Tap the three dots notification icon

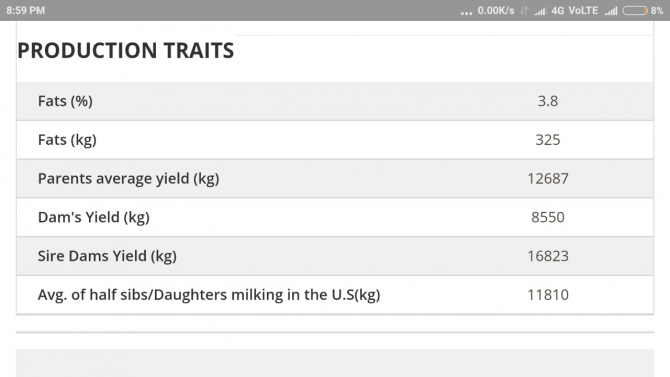click(466, 14)
